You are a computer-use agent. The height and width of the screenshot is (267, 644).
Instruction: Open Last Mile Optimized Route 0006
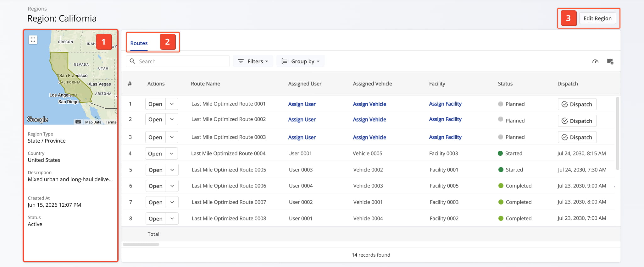coord(156,186)
